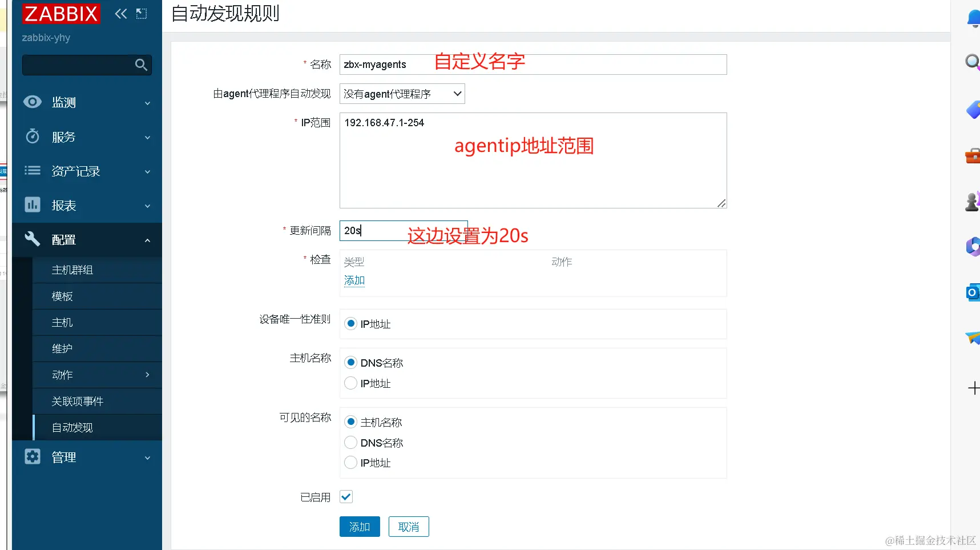Toggle the 已启用 checkbox
This screenshot has height=550, width=980.
[346, 497]
